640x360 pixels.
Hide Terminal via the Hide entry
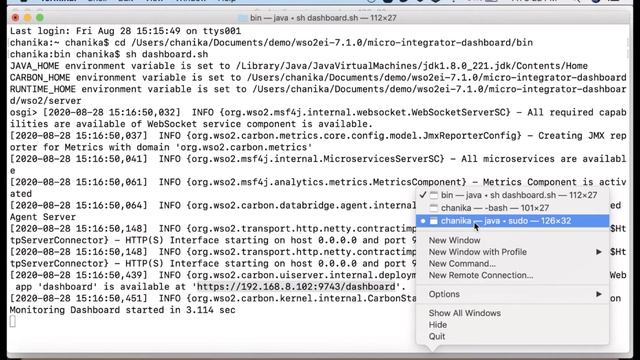pyautogui.click(x=438, y=325)
